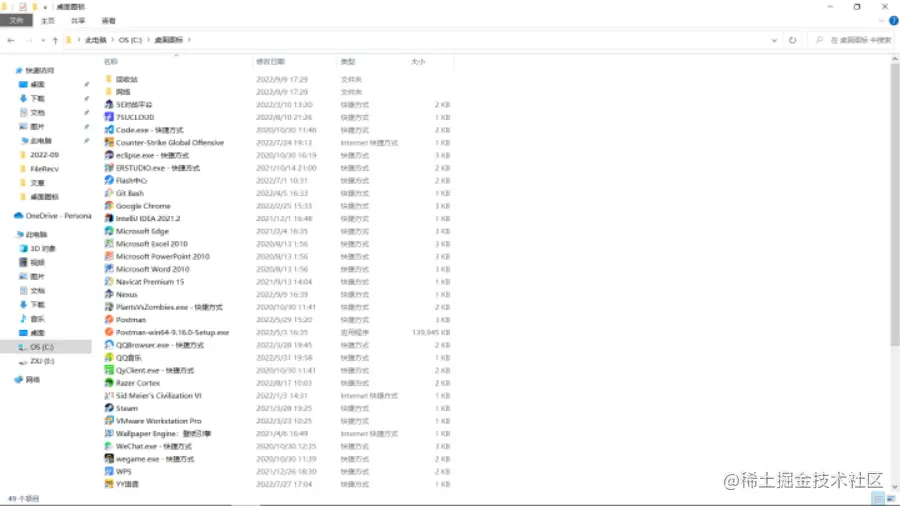Select 快速访问 in the sidebar
Image resolution: width=900 pixels, height=507 pixels.
point(34,71)
